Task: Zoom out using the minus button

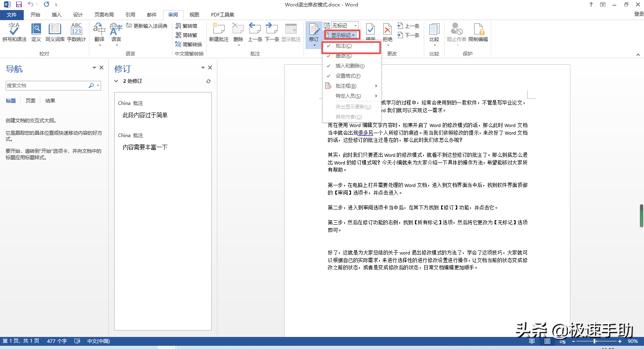Action: point(574,341)
